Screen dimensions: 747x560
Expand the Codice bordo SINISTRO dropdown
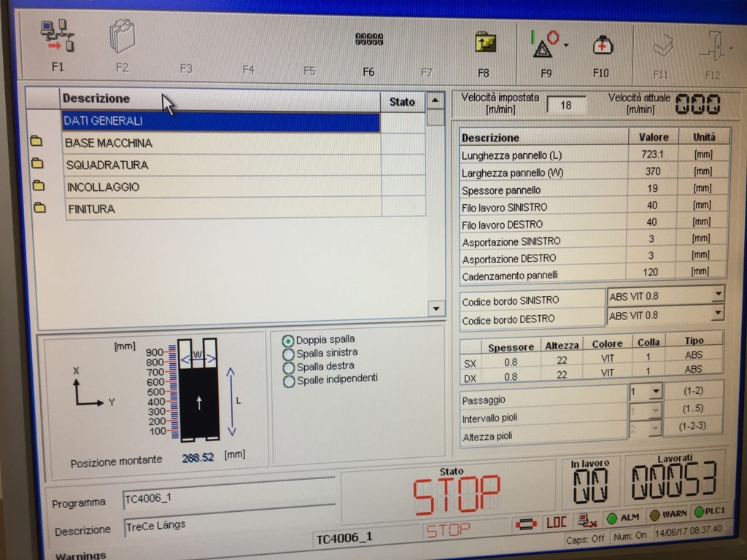718,295
